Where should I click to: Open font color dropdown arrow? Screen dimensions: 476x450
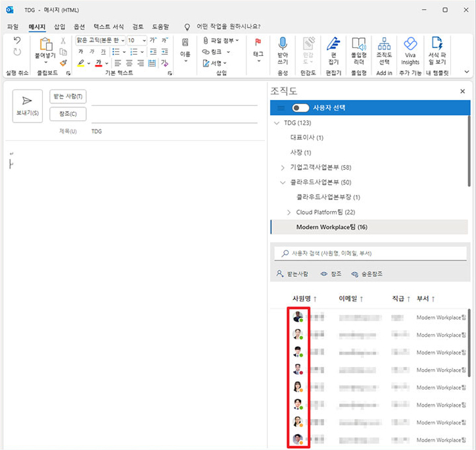point(107,64)
